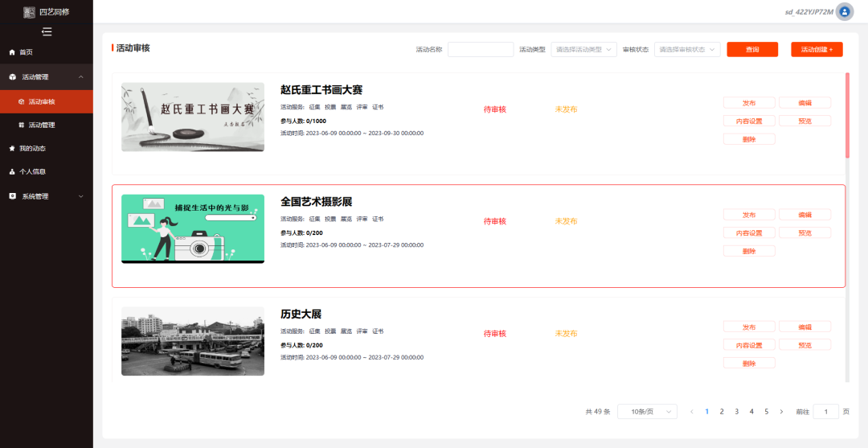Click the previous page arrow
868x448 pixels.
(x=692, y=412)
